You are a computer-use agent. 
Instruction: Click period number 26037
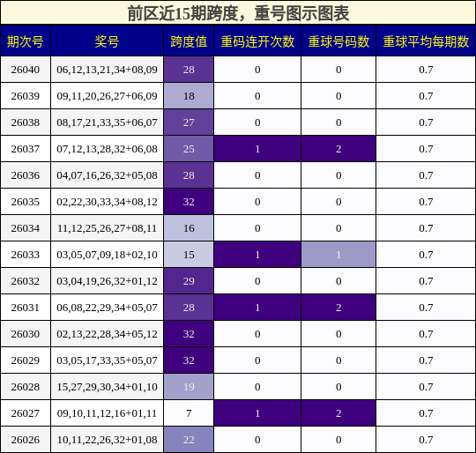pos(26,149)
